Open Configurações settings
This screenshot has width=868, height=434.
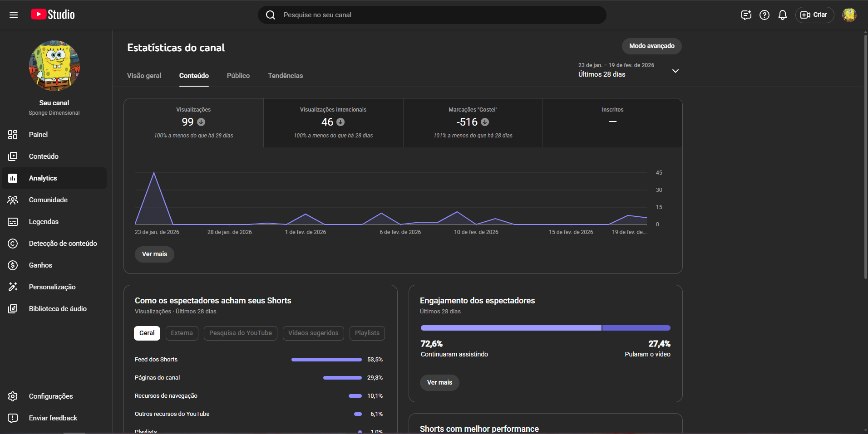[x=50, y=396]
